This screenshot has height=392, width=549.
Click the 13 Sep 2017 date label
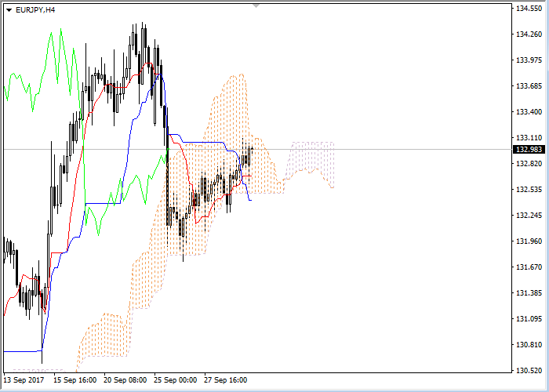coord(24,380)
